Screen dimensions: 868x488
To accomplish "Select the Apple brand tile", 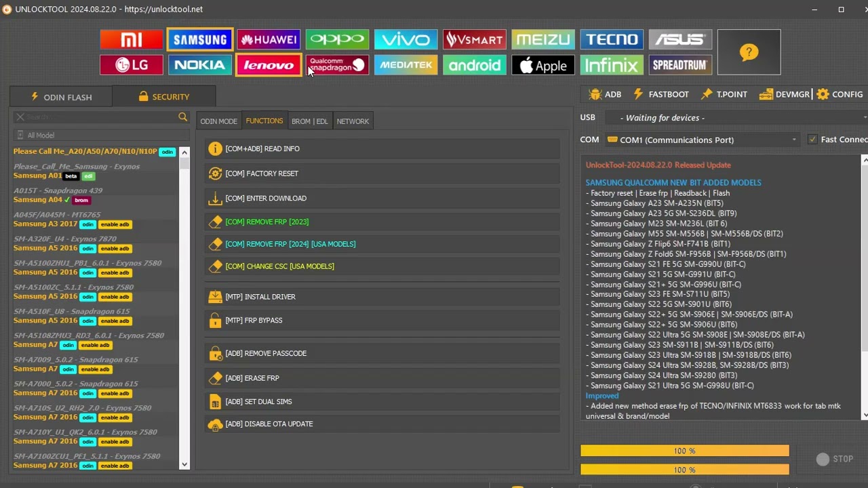I will 542,65.
